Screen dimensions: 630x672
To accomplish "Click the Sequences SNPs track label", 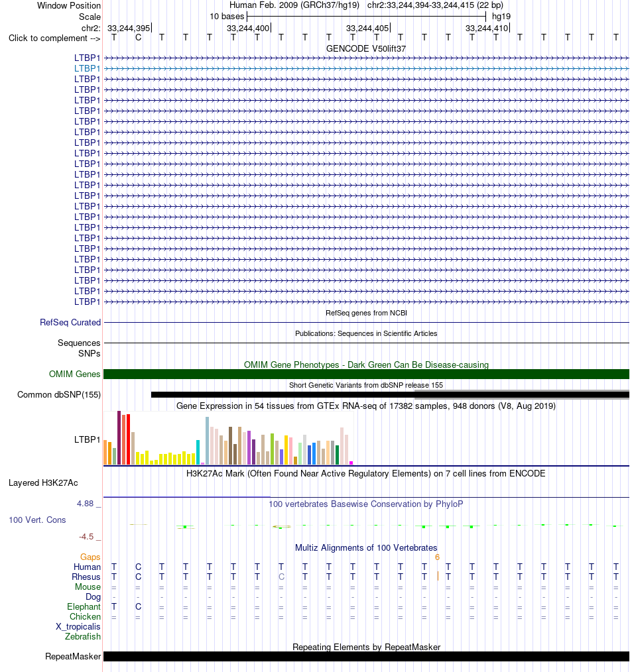I will tap(79, 348).
